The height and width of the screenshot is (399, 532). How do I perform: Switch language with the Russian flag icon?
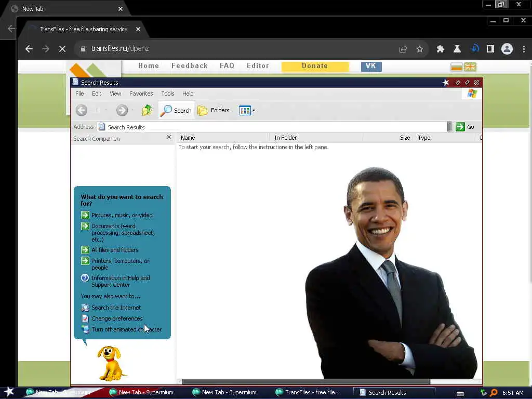click(456, 67)
